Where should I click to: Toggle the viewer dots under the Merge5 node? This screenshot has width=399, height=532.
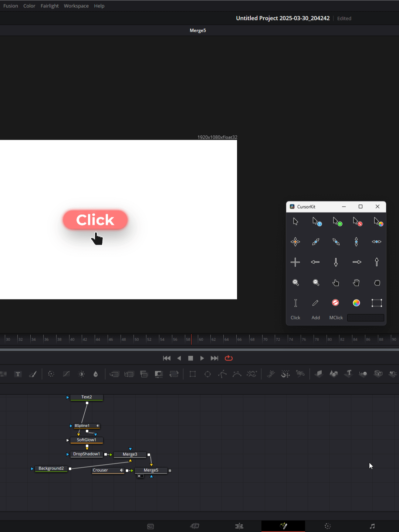[x=140, y=476]
